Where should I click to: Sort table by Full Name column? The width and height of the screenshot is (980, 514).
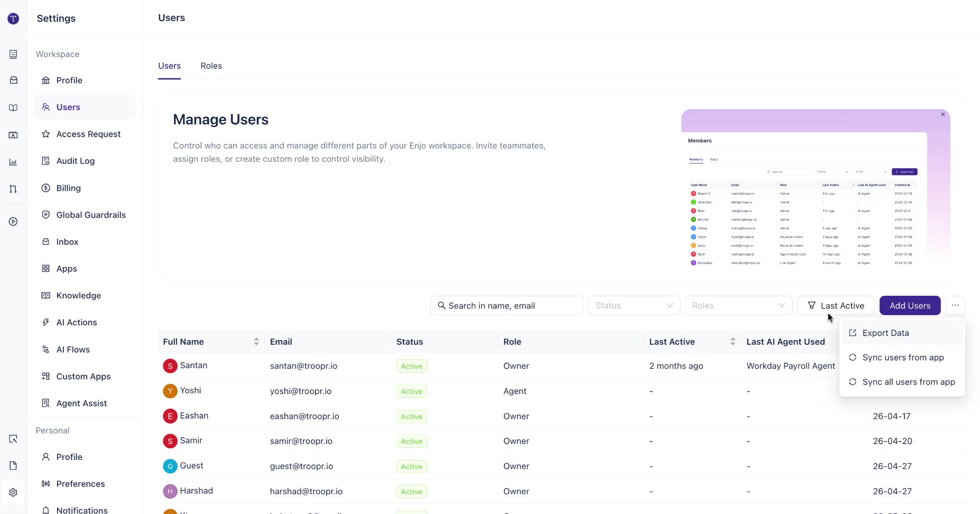[x=256, y=342]
